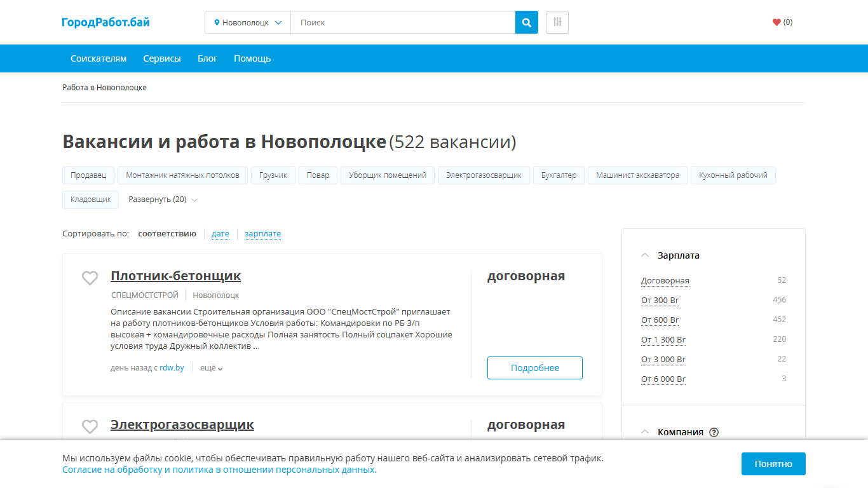Filter salary by Договорная
The height and width of the screenshot is (488, 868).
(x=665, y=281)
